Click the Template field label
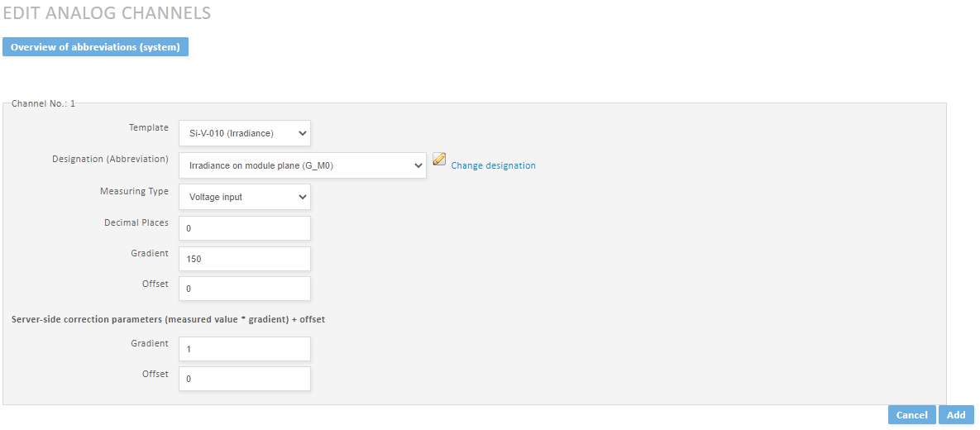The height and width of the screenshot is (430, 980). [149, 127]
